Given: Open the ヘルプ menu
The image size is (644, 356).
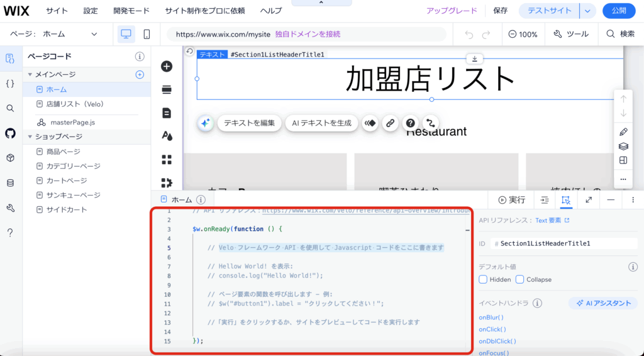Looking at the screenshot, I should coord(271,11).
